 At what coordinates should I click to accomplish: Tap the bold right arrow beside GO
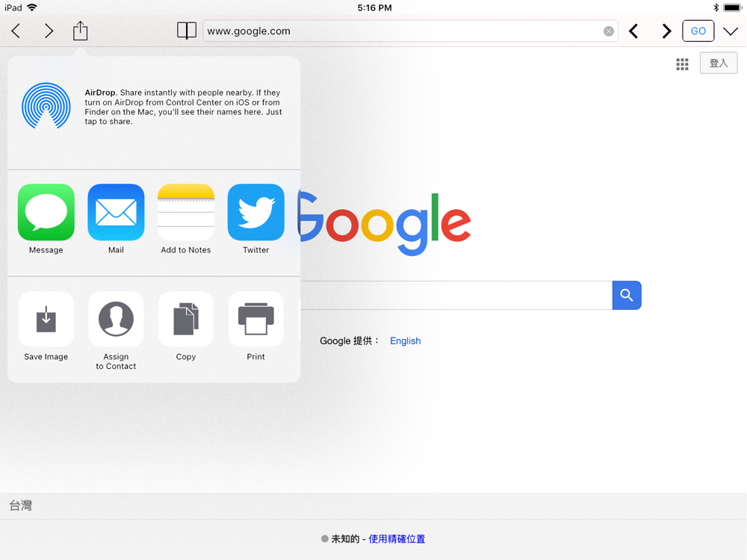coord(666,31)
